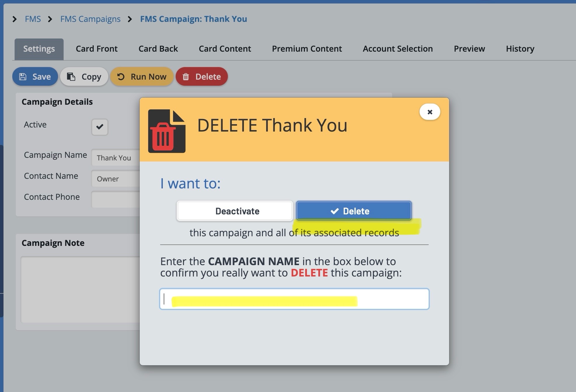Click the red trash document icon in the dialog
Screen dimensions: 576x392
[167, 131]
